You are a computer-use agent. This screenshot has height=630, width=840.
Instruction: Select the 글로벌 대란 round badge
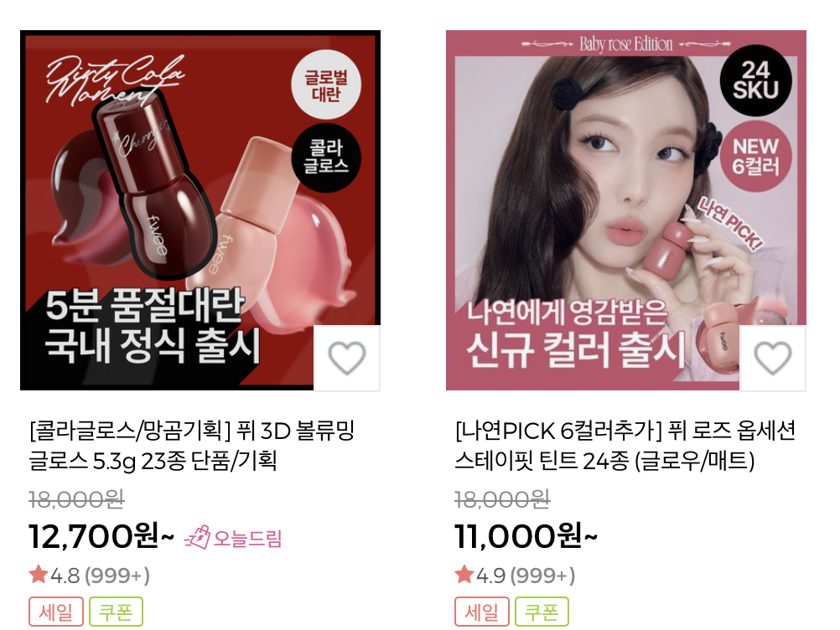326,85
